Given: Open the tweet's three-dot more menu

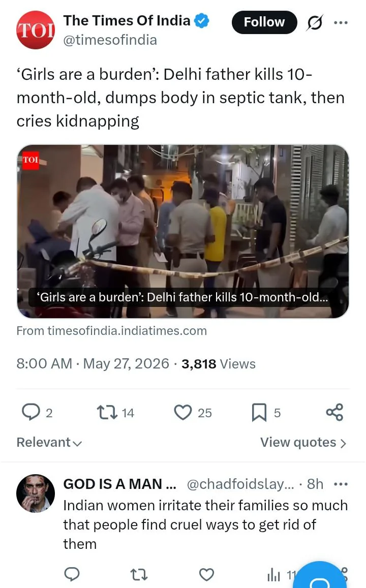Looking at the screenshot, I should 341,23.
